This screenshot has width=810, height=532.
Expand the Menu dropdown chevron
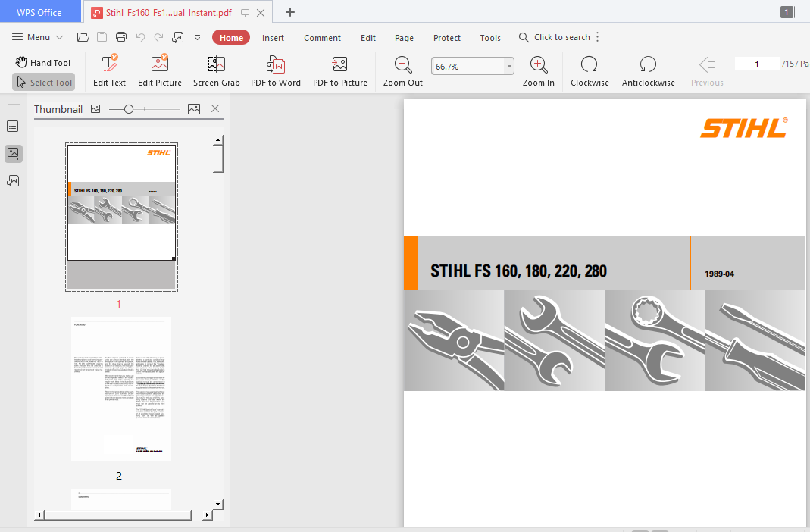click(59, 37)
